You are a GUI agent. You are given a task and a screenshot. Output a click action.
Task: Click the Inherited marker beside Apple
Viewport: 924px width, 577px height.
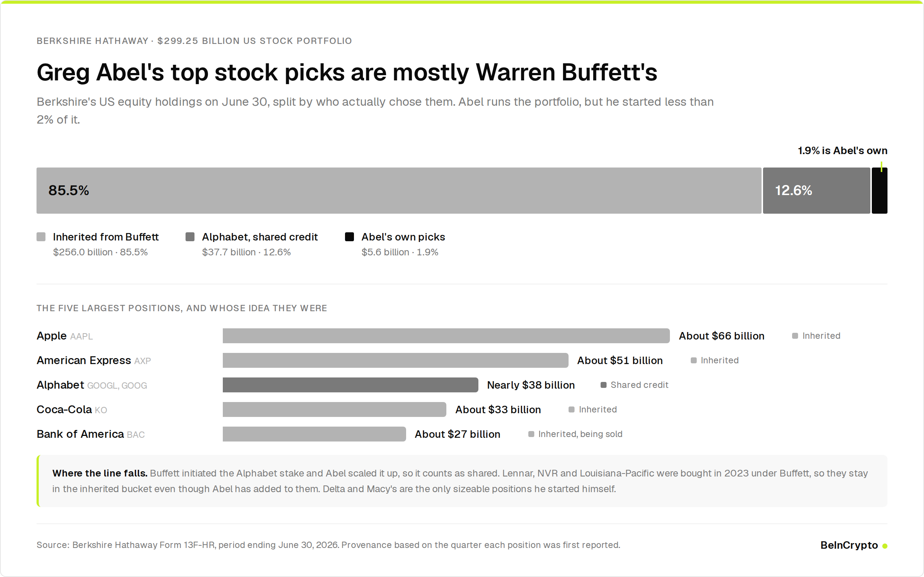795,336
